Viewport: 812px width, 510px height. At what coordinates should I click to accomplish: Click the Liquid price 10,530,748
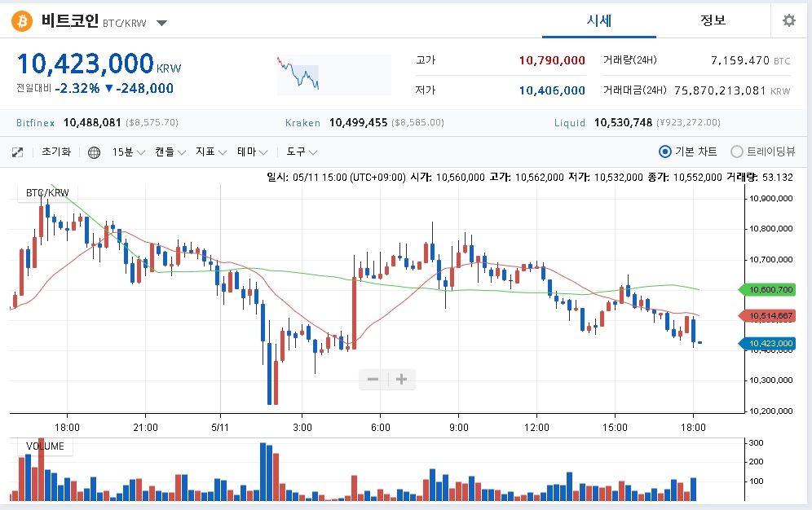[x=623, y=122]
